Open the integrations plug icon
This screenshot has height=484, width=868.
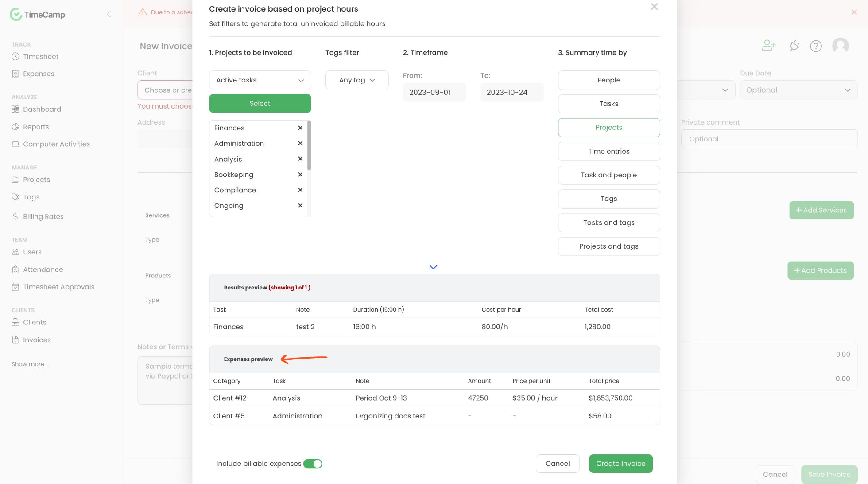pos(794,46)
